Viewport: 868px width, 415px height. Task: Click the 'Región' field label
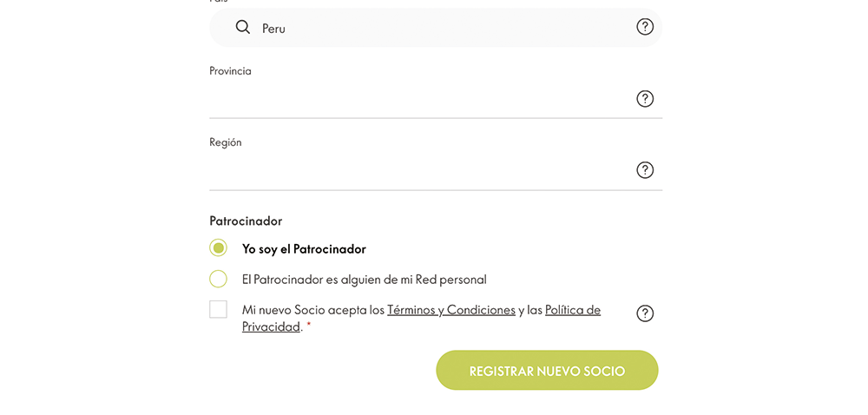pos(226,142)
